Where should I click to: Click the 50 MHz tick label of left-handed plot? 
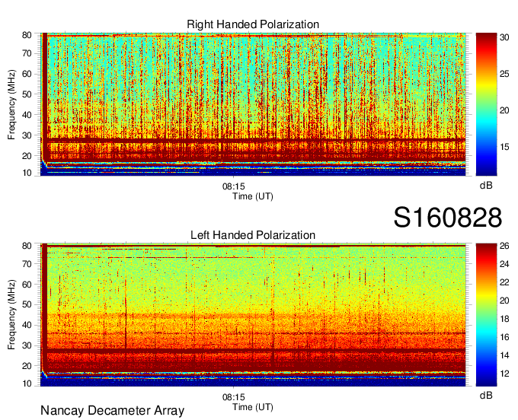(27, 304)
